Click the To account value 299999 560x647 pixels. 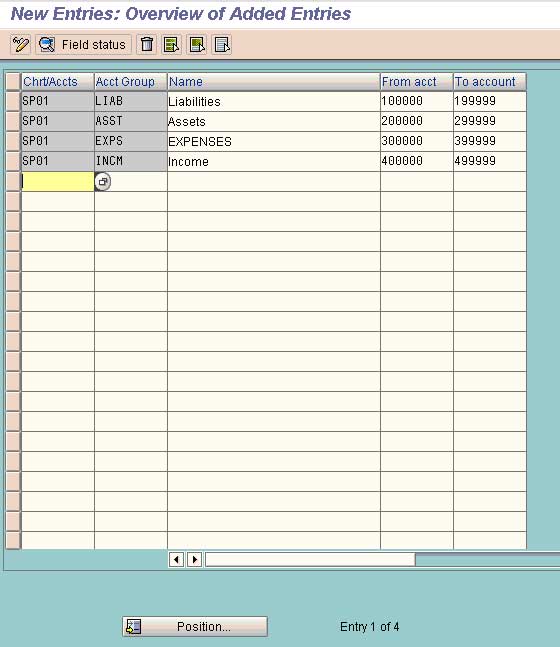(x=490, y=121)
